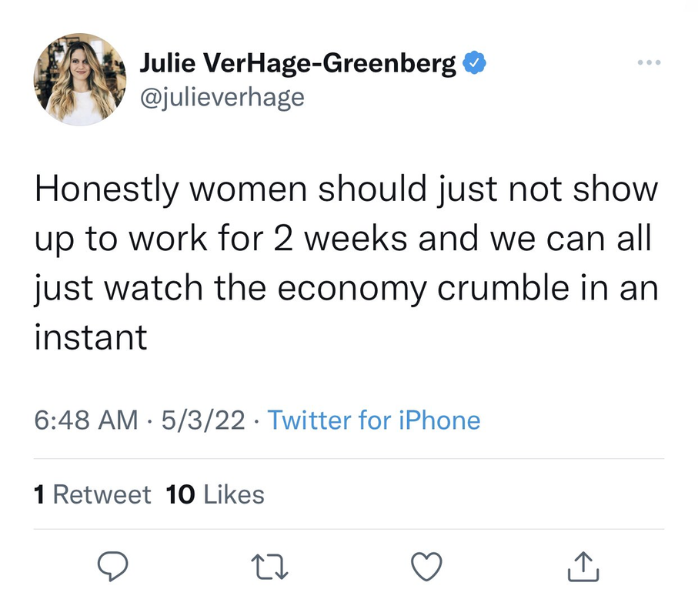Click the Julie VerHage-Greenberg display name

299,65
